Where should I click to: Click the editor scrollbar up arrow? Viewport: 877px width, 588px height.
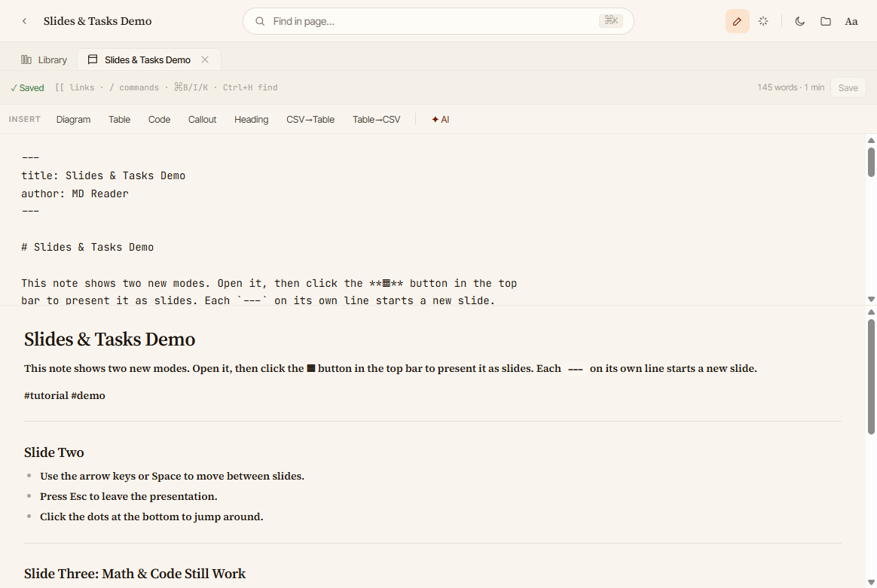coord(871,140)
